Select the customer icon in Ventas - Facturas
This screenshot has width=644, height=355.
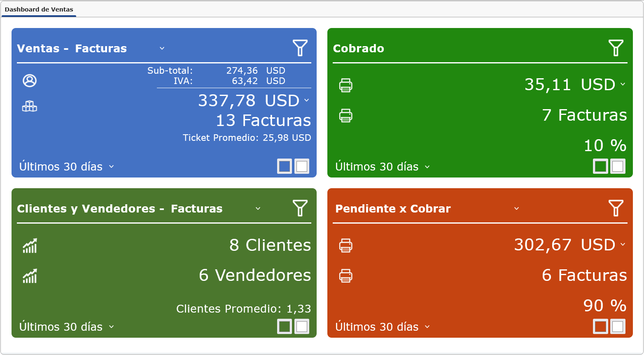(29, 81)
